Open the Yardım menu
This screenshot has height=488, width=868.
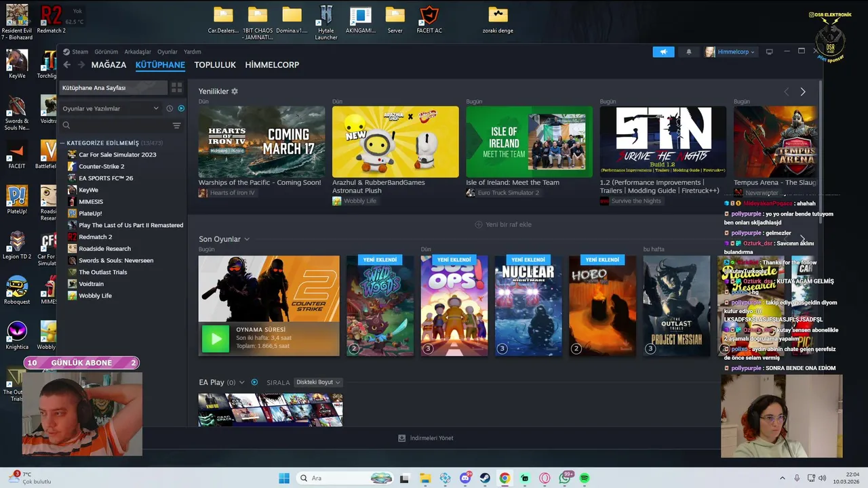click(193, 52)
